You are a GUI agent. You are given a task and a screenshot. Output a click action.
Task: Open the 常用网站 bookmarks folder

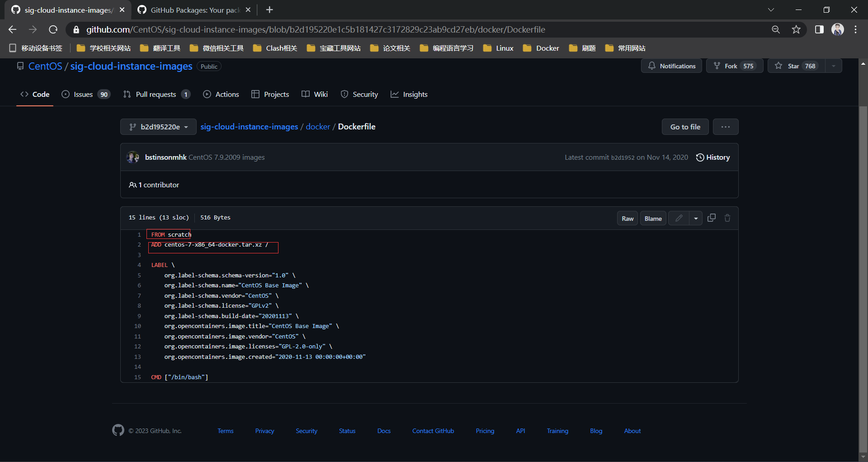click(625, 48)
